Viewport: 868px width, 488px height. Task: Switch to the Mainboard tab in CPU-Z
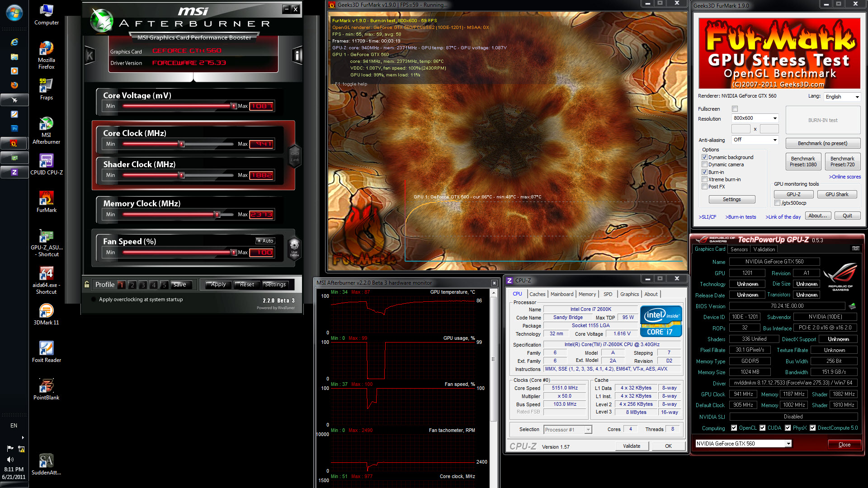point(561,294)
